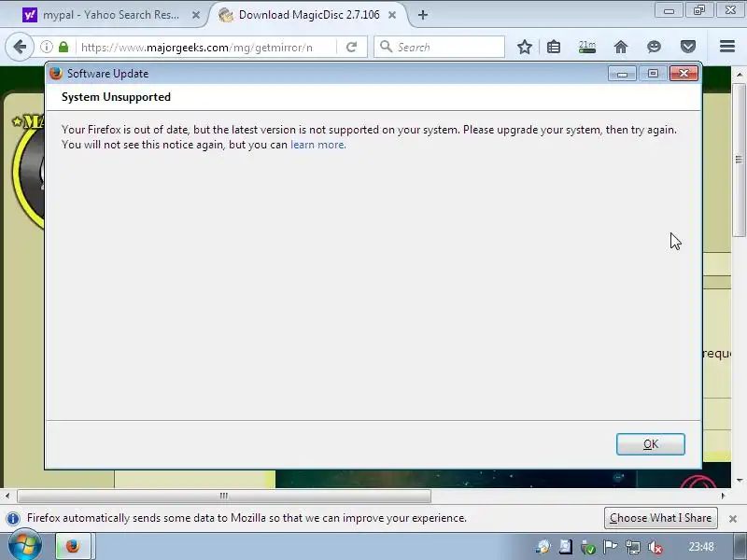The width and height of the screenshot is (747, 560).
Task: Open the Windows Start menu
Action: pyautogui.click(x=24, y=546)
